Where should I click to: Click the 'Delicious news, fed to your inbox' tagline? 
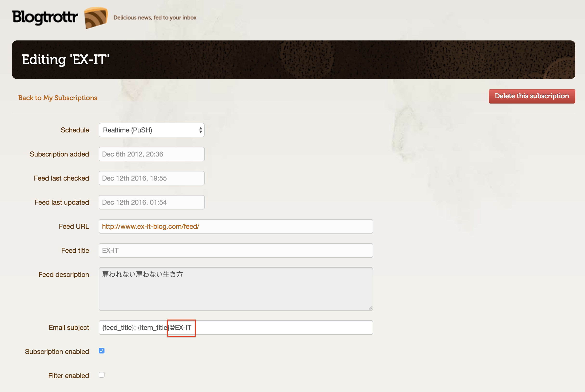[x=155, y=18]
